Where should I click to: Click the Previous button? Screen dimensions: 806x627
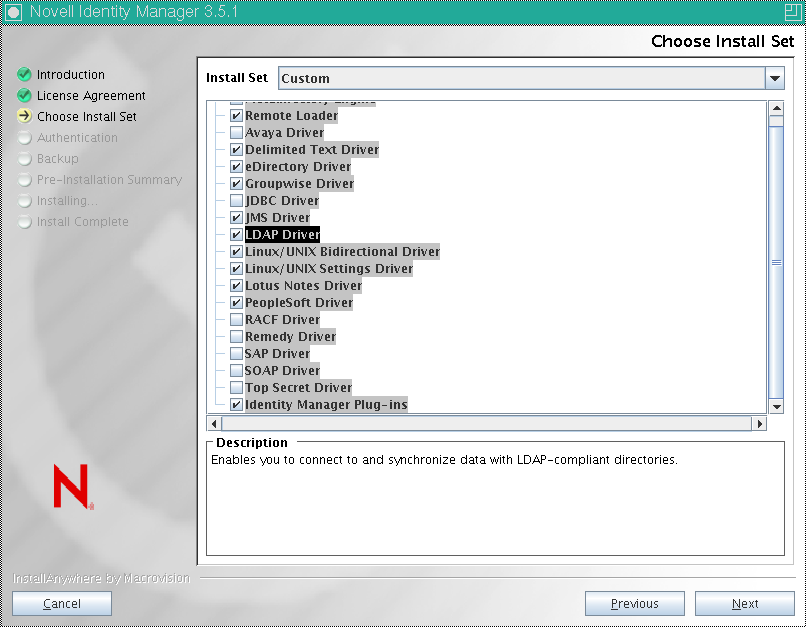click(x=634, y=603)
